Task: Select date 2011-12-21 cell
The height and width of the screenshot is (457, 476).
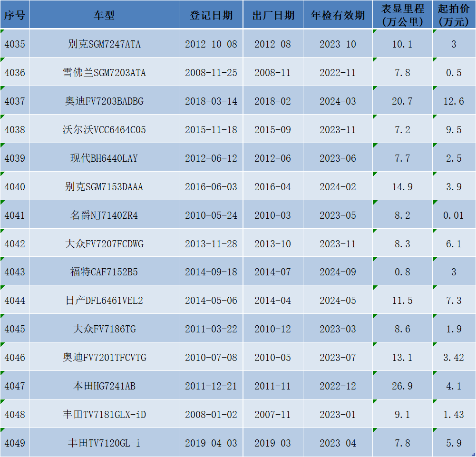Action: pyautogui.click(x=211, y=386)
